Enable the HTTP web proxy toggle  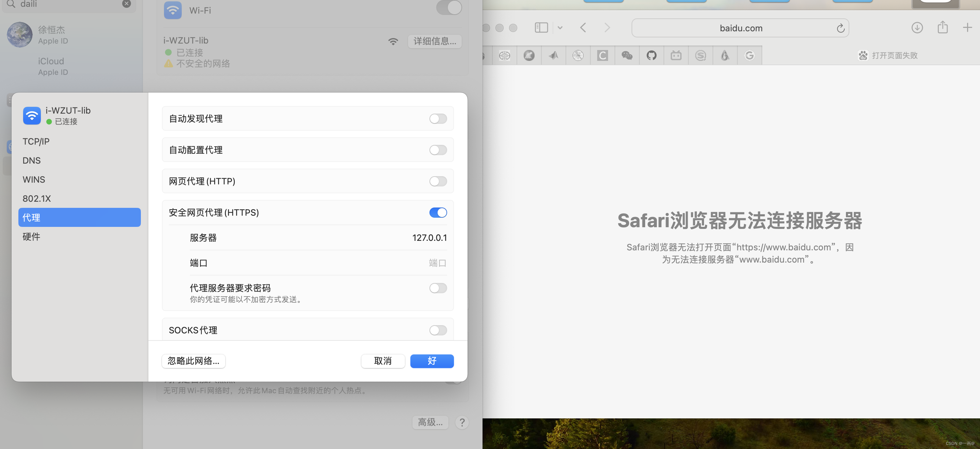(x=438, y=181)
